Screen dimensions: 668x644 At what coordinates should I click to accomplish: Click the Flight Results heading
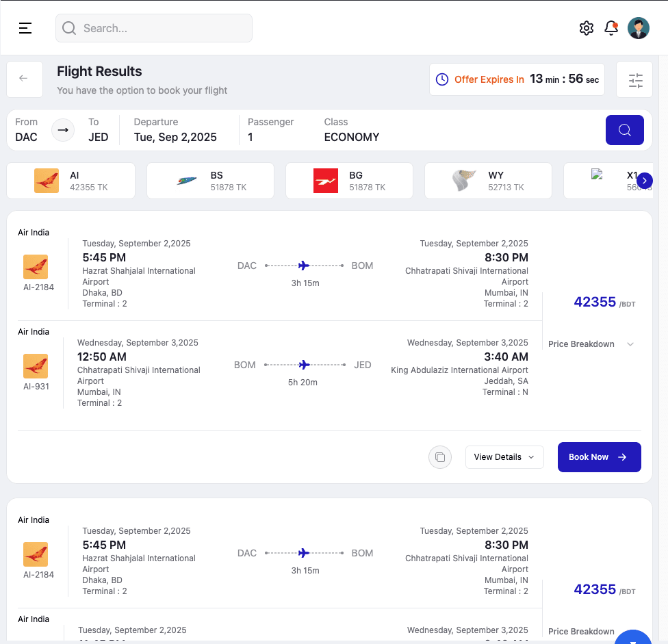[x=99, y=71]
